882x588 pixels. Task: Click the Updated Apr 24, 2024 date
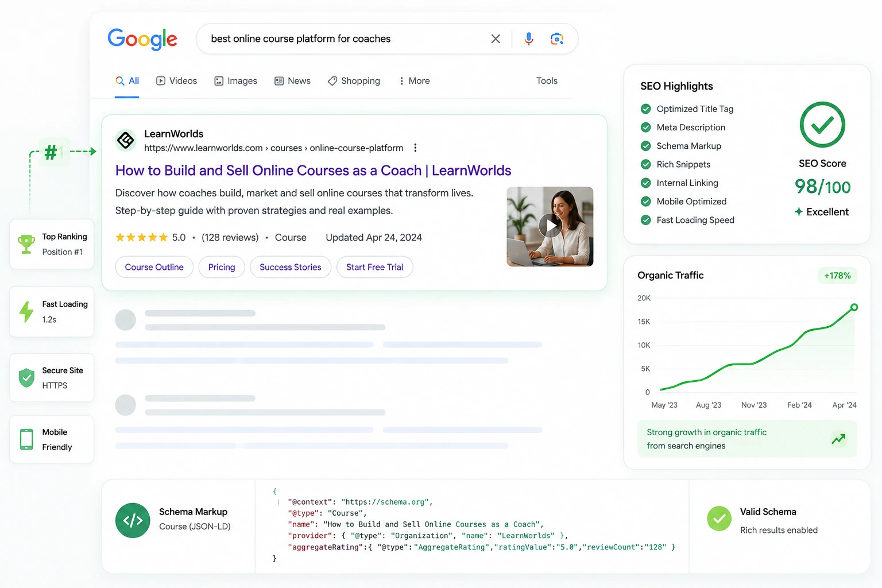[x=374, y=237]
